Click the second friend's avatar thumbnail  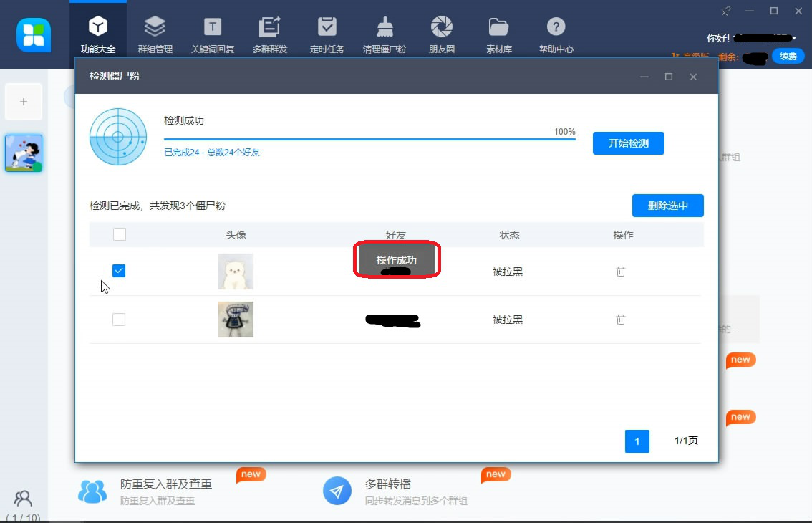pos(235,320)
